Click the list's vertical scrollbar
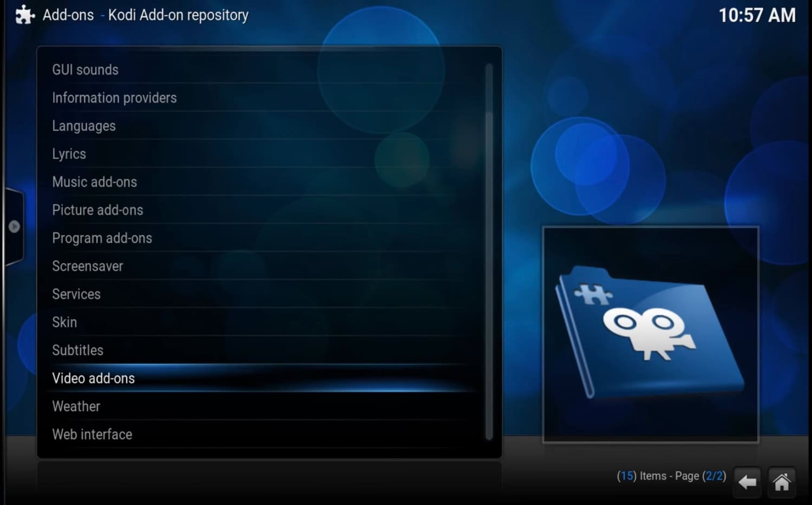Screen dimensions: 812x505 tap(489, 252)
